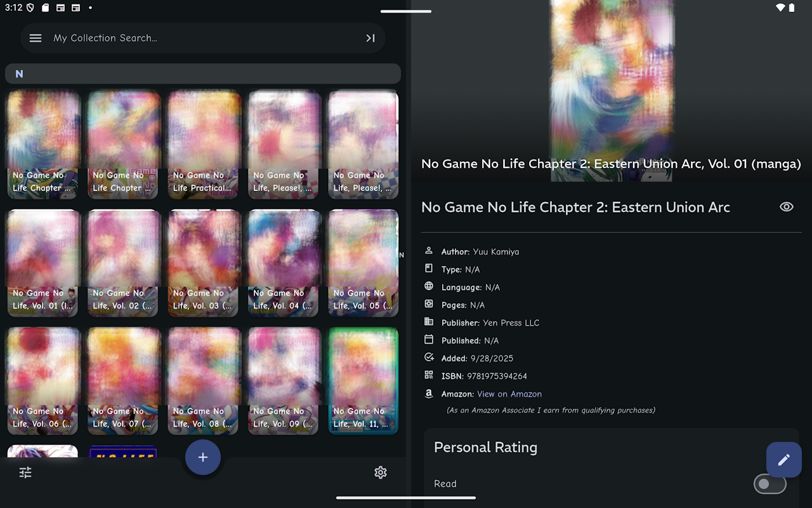The height and width of the screenshot is (508, 812).
Task: Open 'View on Amazon' link
Action: point(509,394)
